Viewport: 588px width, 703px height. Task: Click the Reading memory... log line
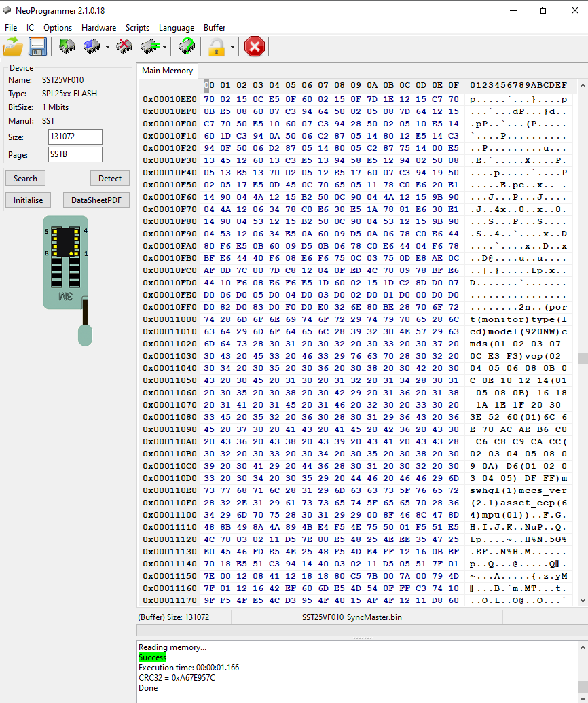click(x=172, y=647)
